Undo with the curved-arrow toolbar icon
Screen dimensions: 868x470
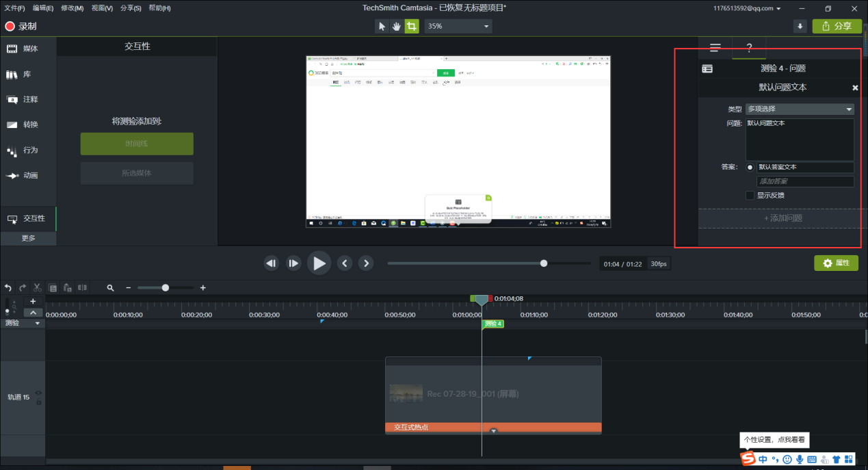click(8, 288)
